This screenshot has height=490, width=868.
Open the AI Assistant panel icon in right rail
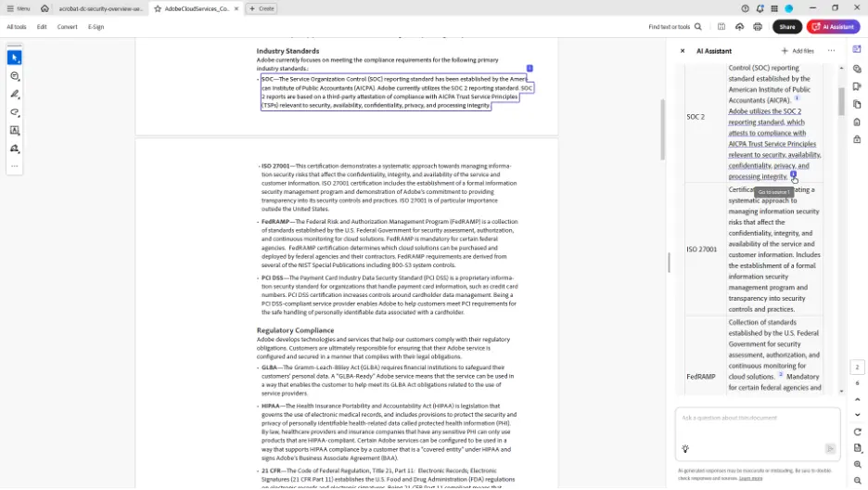tap(857, 49)
